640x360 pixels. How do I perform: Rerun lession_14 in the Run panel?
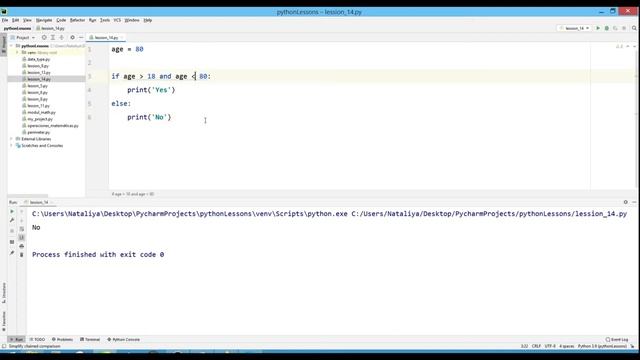pyautogui.click(x=12, y=211)
